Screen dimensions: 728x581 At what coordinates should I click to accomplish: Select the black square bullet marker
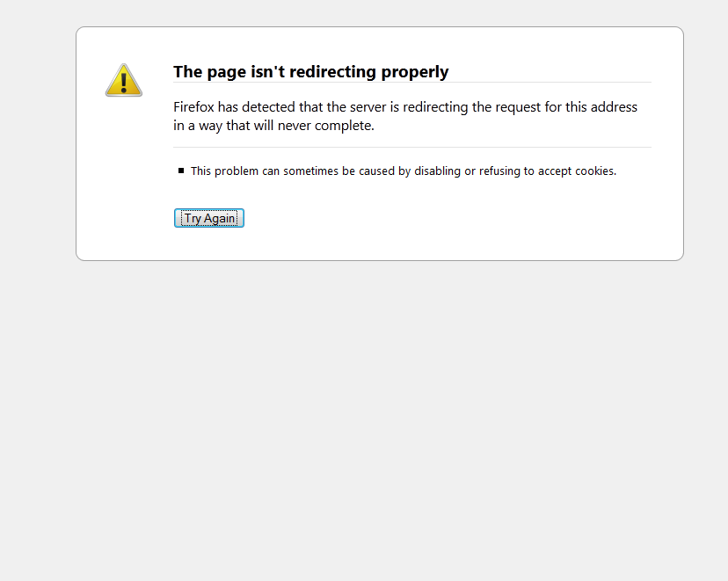coord(181,171)
